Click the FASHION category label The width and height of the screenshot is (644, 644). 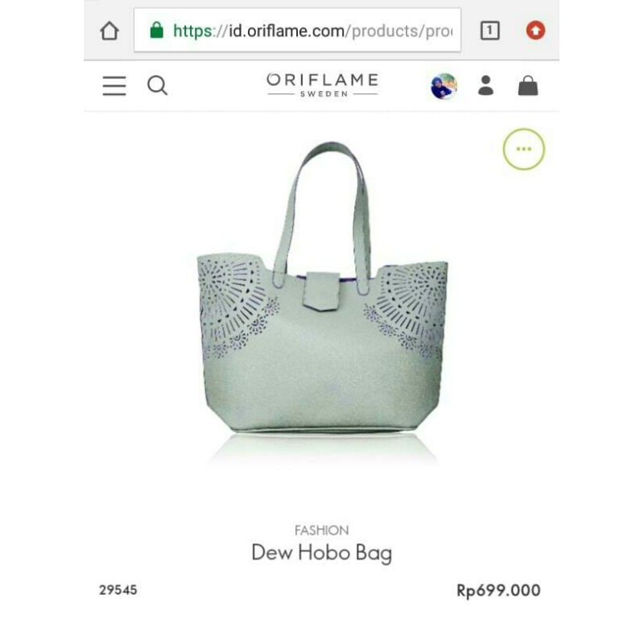point(321,530)
